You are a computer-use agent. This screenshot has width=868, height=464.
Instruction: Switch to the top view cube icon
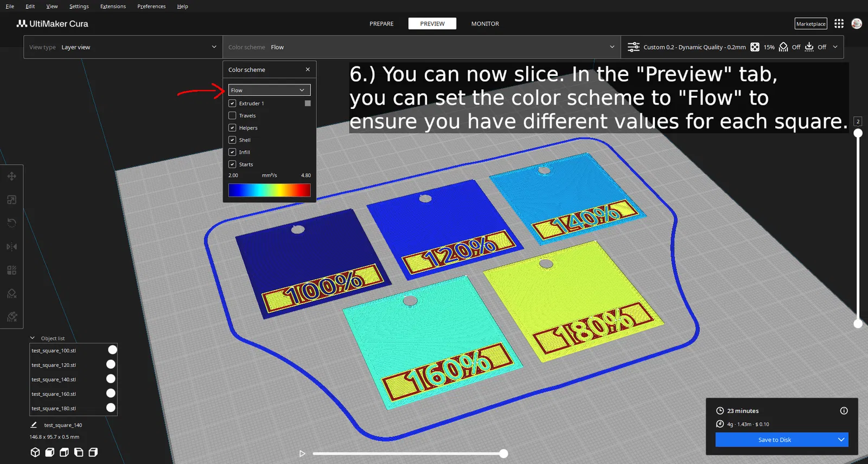[64, 452]
